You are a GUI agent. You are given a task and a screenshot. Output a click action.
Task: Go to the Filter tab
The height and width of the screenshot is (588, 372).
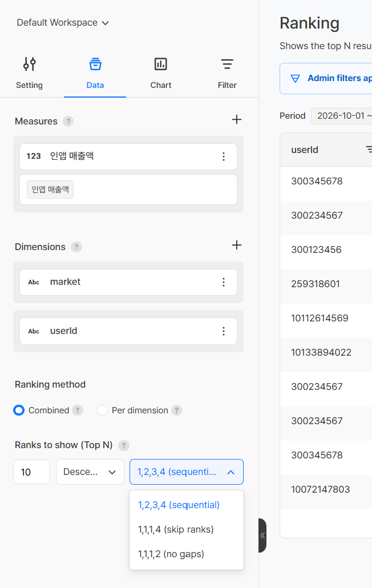227,73
